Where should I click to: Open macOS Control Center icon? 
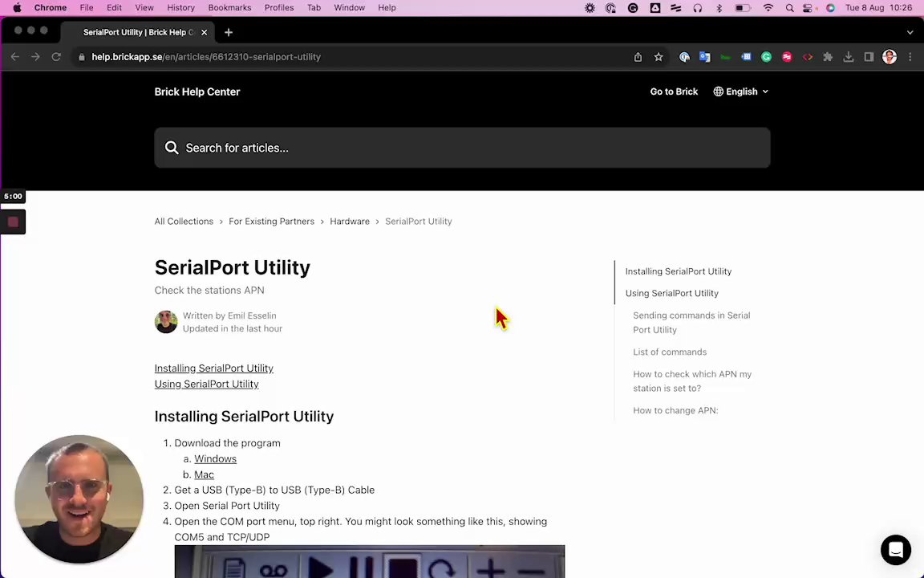(x=808, y=8)
